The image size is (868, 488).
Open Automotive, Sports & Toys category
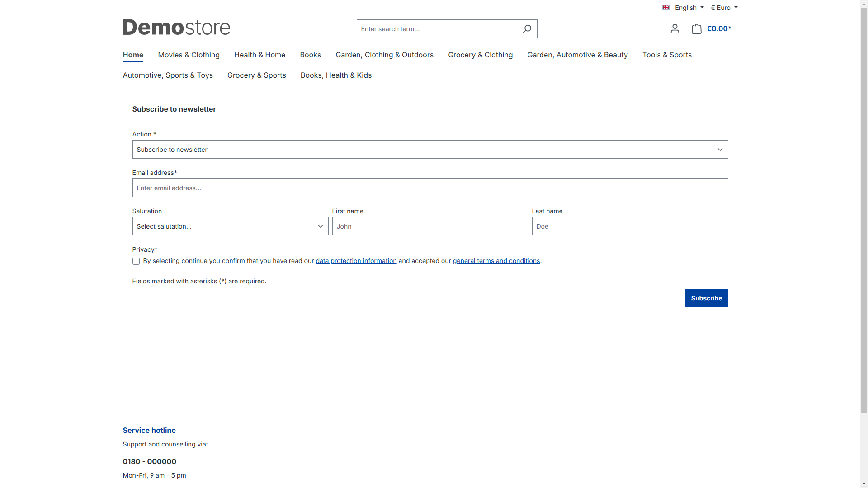(168, 75)
